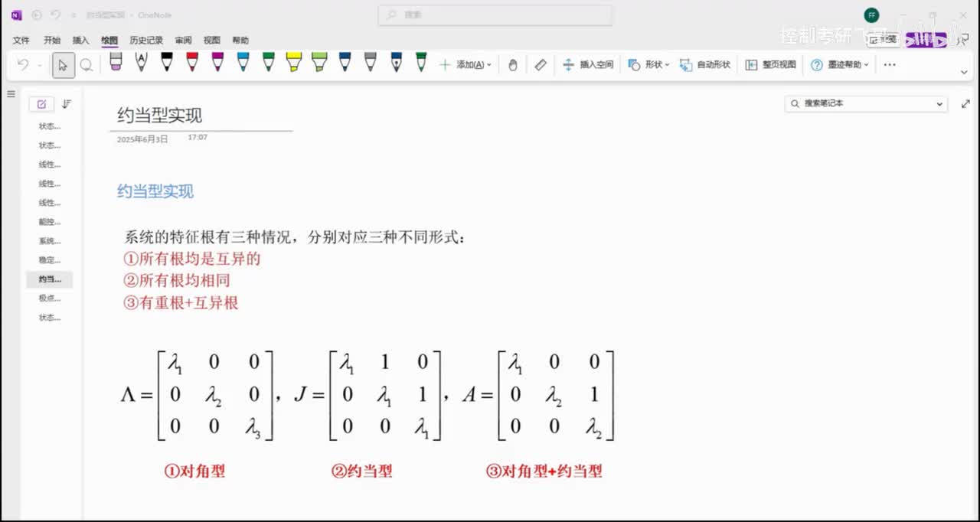Choose the light blue pen
980x522 pixels.
(x=243, y=62)
